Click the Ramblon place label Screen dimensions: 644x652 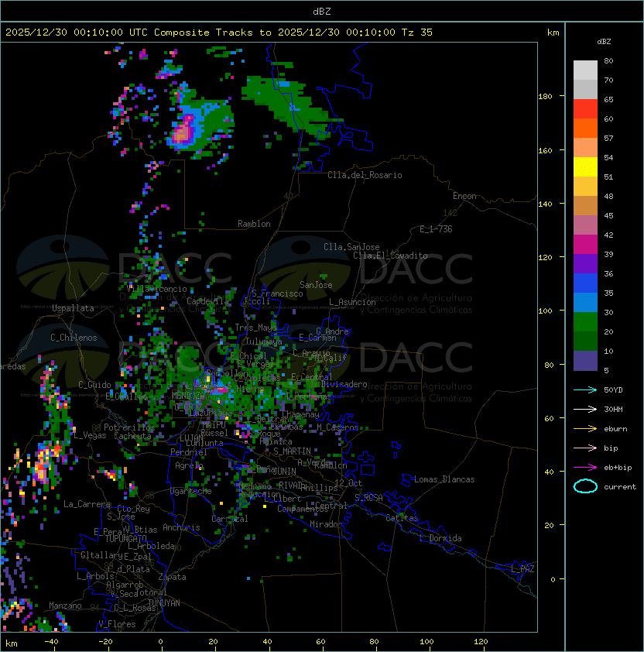254,224
